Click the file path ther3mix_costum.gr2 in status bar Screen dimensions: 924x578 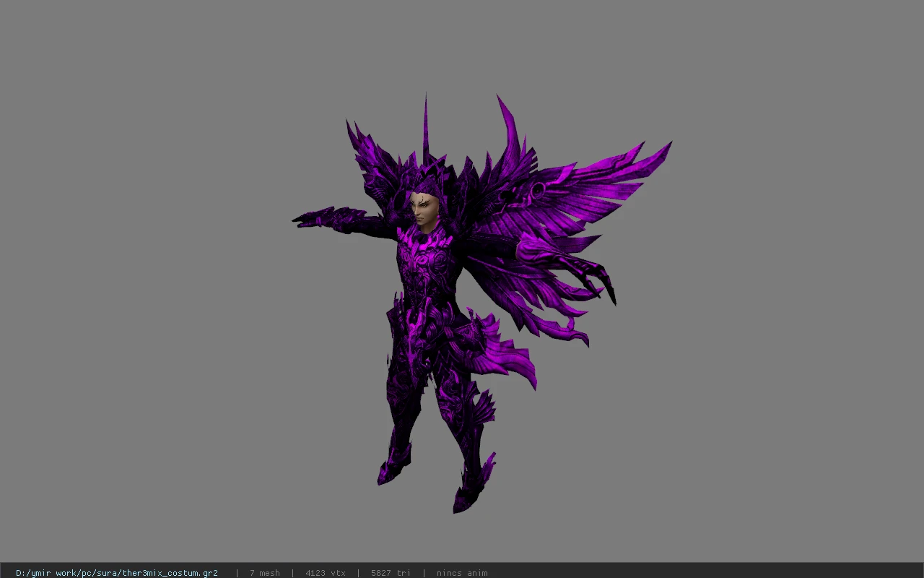(117, 573)
